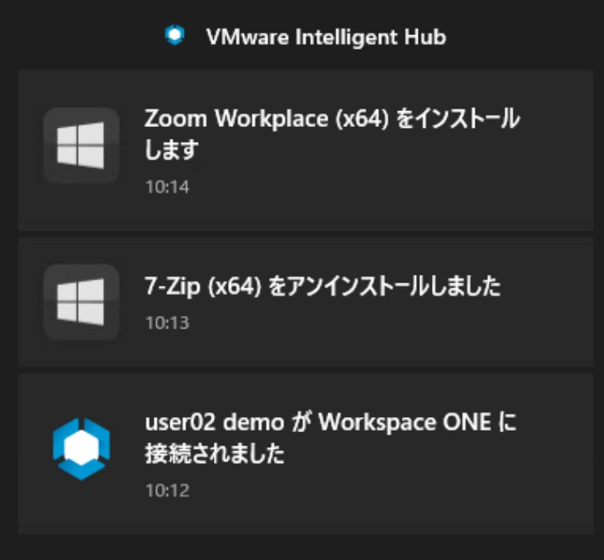Select the 接続されました message text
The height and width of the screenshot is (560, 604).
pos(215,453)
